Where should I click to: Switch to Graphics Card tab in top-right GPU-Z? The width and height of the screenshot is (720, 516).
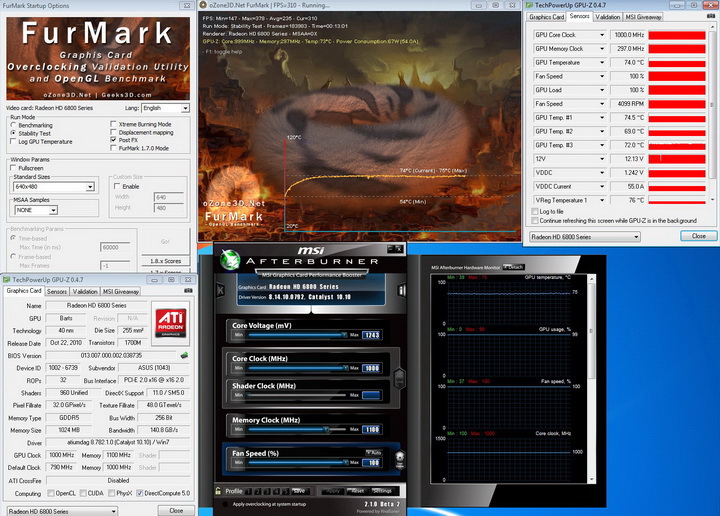pyautogui.click(x=546, y=17)
